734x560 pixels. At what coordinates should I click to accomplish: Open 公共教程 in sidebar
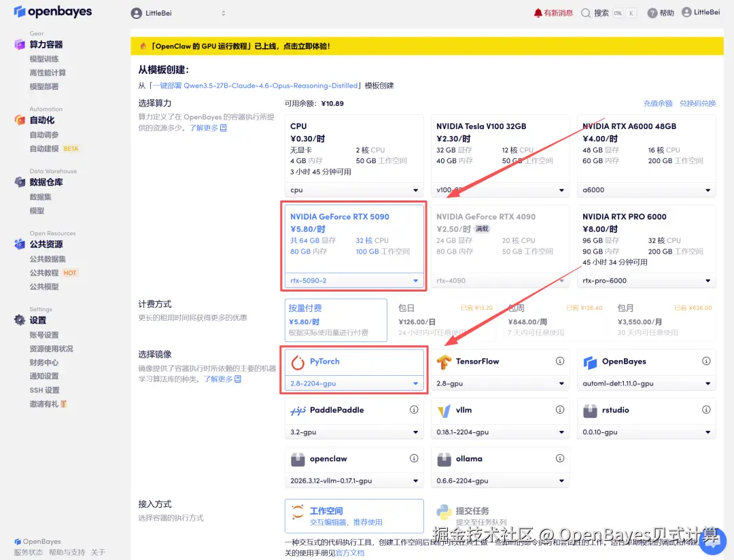click(x=44, y=273)
